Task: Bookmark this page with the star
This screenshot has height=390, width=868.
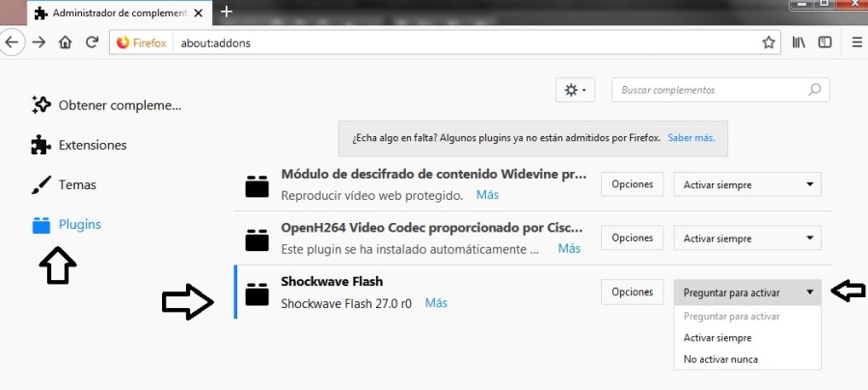Action: click(769, 42)
